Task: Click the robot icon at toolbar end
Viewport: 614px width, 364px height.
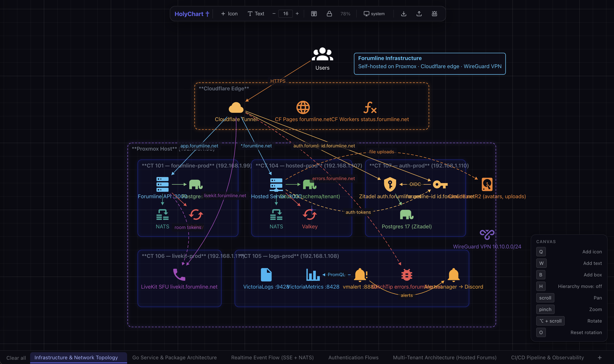Action: [x=435, y=14]
